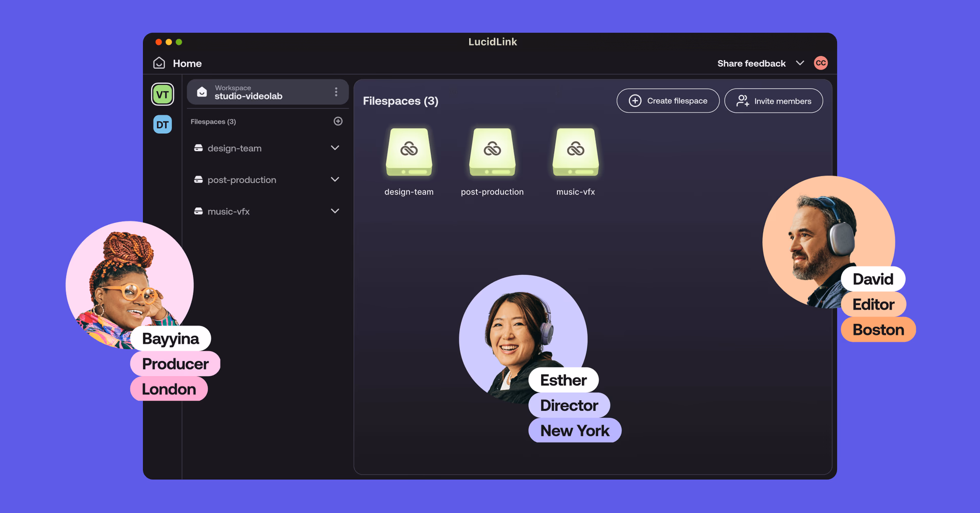Click the post-production drive icon in the sidebar
The height and width of the screenshot is (513, 980).
point(199,179)
